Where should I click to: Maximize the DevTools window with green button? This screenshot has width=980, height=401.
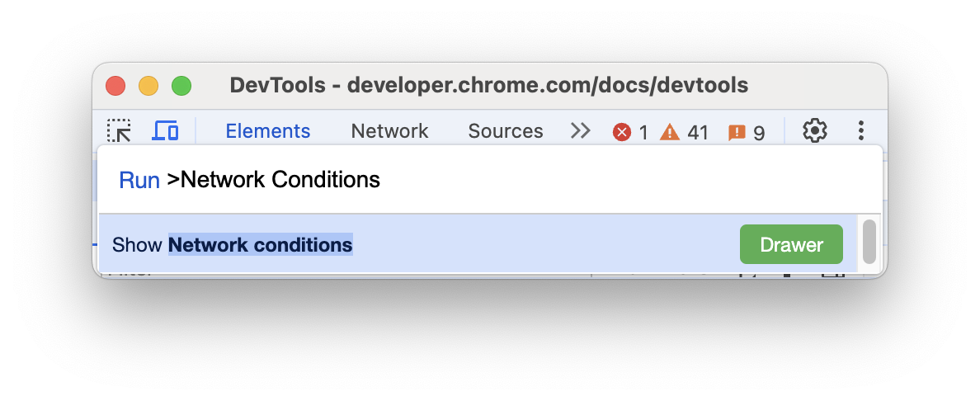pyautogui.click(x=181, y=86)
